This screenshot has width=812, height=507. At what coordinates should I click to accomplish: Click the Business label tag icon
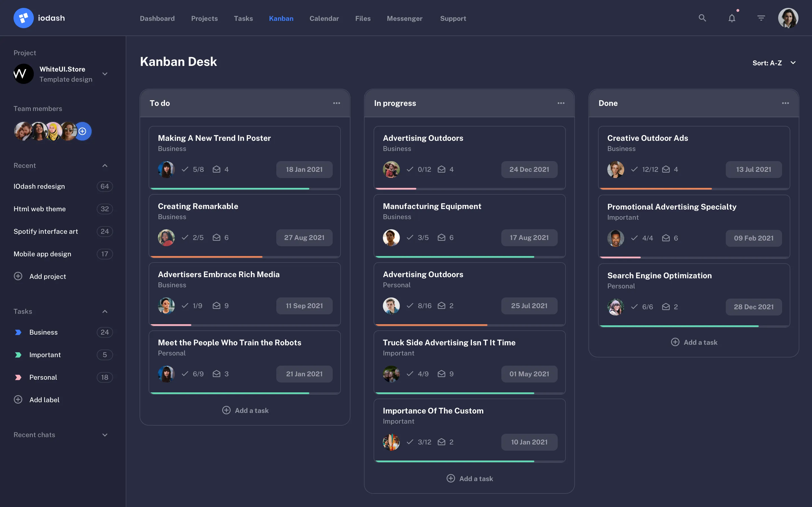[x=18, y=332]
